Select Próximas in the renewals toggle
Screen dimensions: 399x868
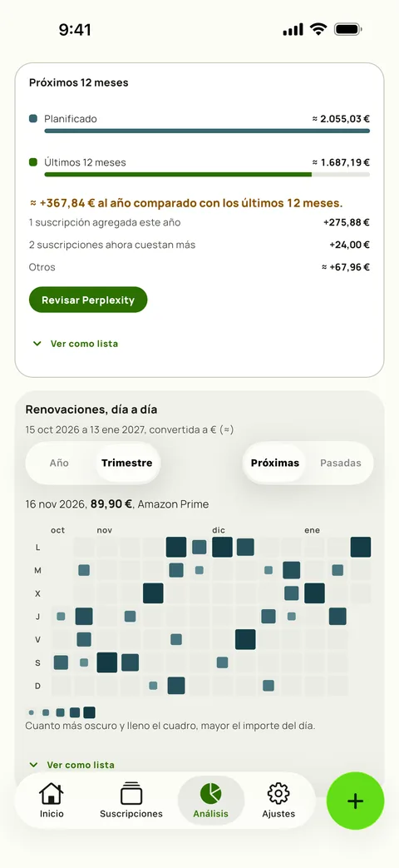click(274, 463)
